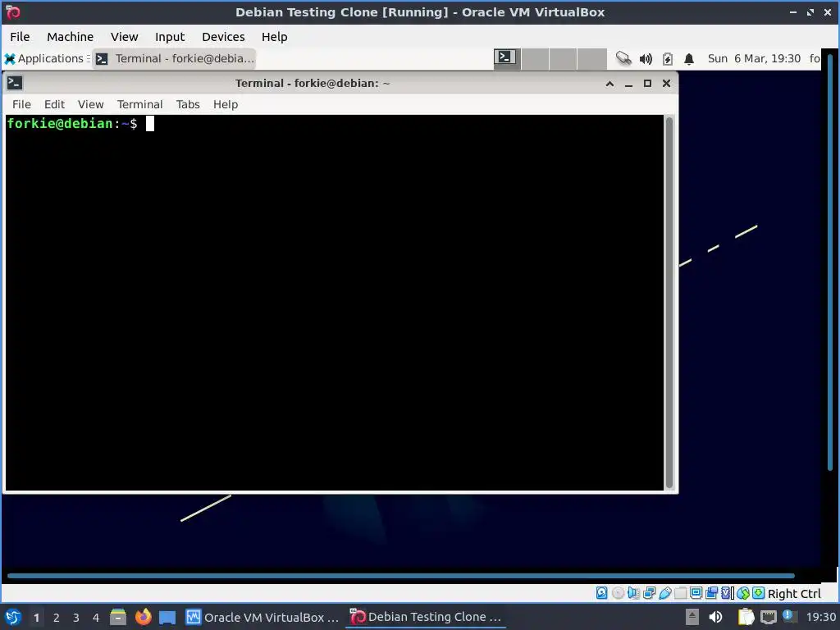Close the guest Terminal window
840x630 pixels.
[x=666, y=84]
